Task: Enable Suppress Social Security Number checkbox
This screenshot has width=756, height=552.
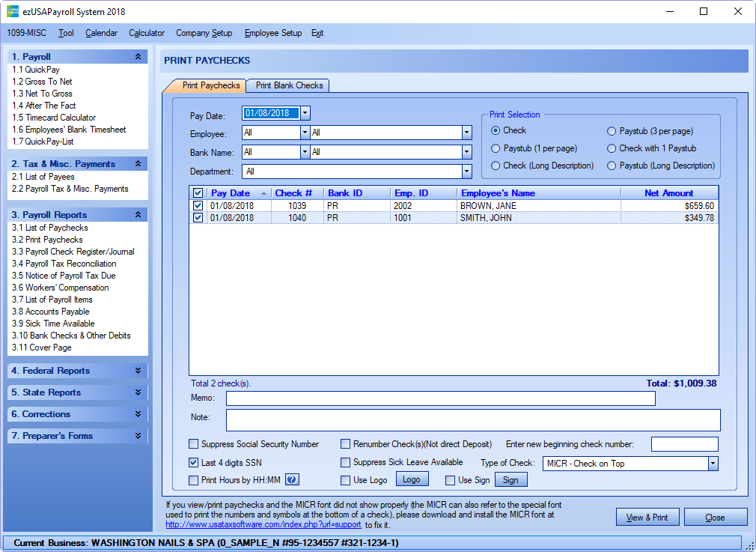Action: coord(195,444)
